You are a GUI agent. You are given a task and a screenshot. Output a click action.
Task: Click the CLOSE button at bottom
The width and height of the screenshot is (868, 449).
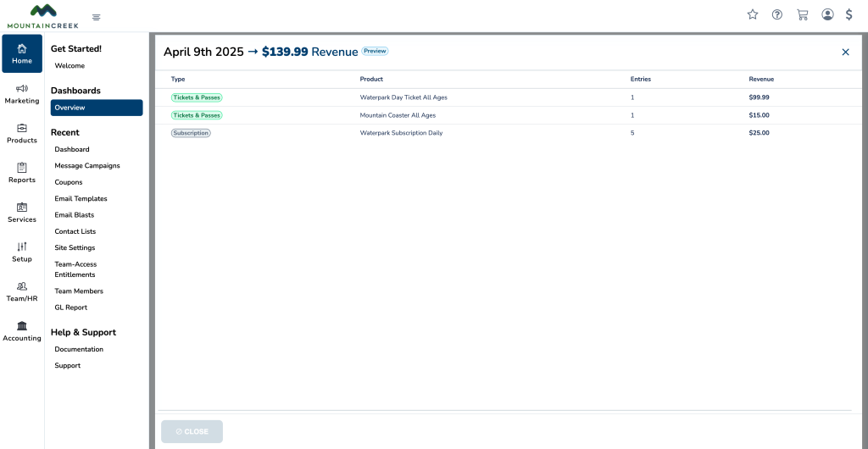pyautogui.click(x=192, y=431)
